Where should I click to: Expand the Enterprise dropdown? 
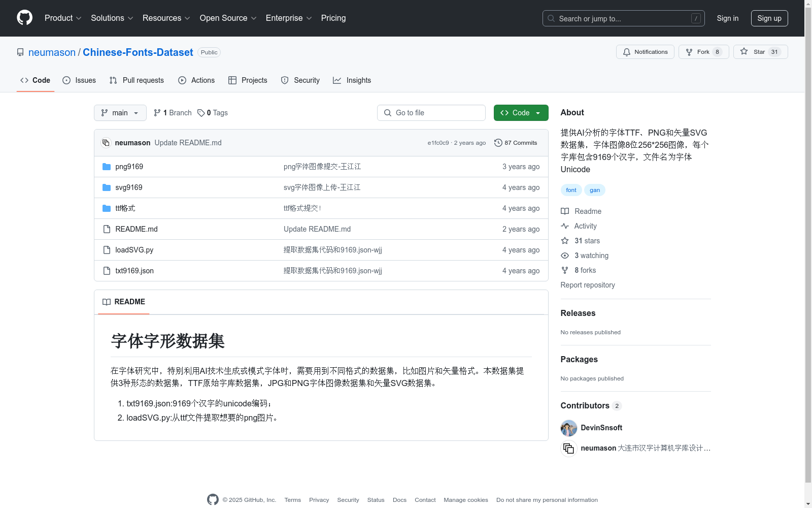(x=289, y=18)
